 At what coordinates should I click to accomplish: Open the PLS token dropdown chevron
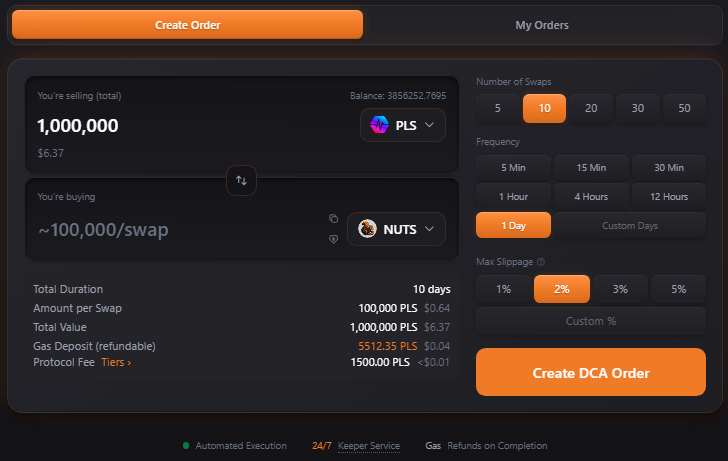(429, 125)
